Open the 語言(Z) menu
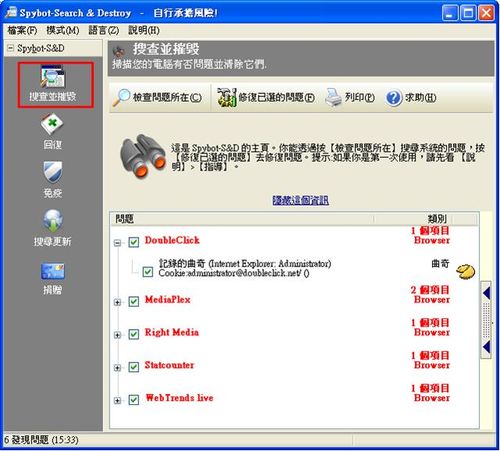The height and width of the screenshot is (451, 500). click(x=104, y=31)
